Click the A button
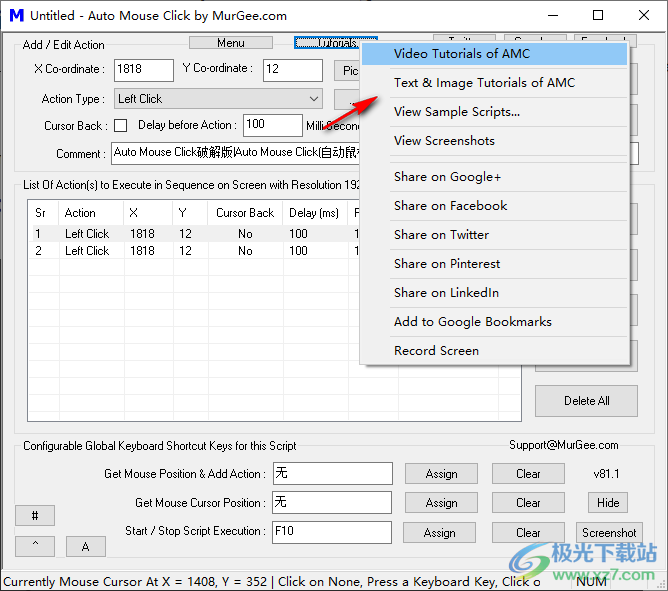Screen dimensions: 668x591 point(86,546)
